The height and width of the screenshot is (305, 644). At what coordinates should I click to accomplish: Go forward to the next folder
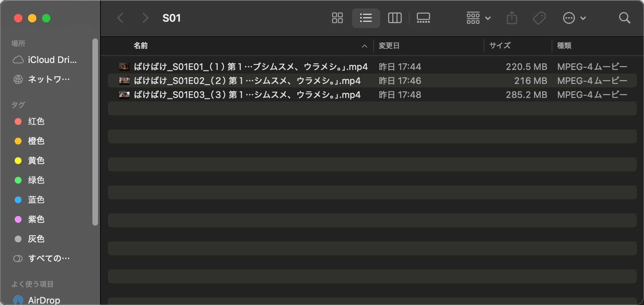click(x=145, y=18)
